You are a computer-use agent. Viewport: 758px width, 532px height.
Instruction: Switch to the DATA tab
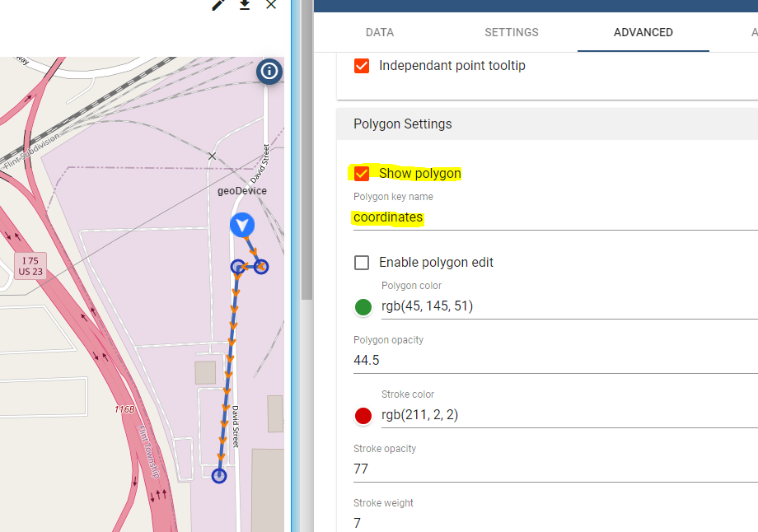tap(380, 32)
